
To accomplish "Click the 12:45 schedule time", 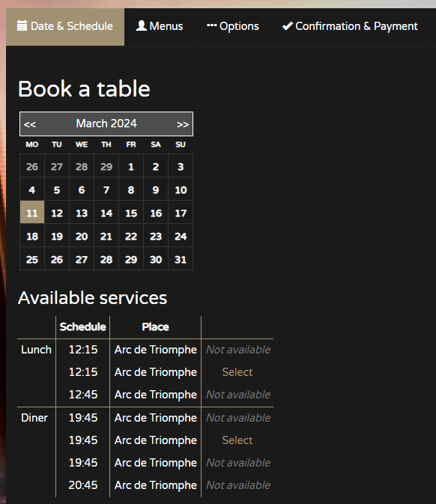I will pyautogui.click(x=83, y=395).
